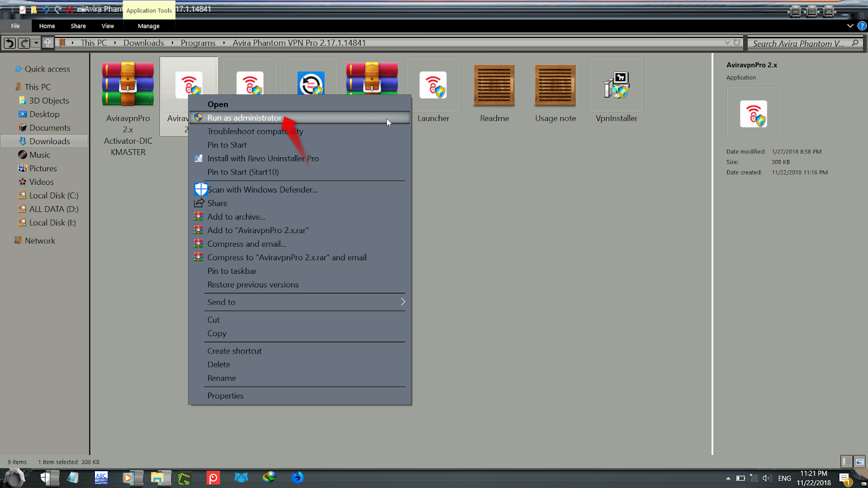
Task: Open the ABC app on the taskbar
Action: (x=101, y=477)
